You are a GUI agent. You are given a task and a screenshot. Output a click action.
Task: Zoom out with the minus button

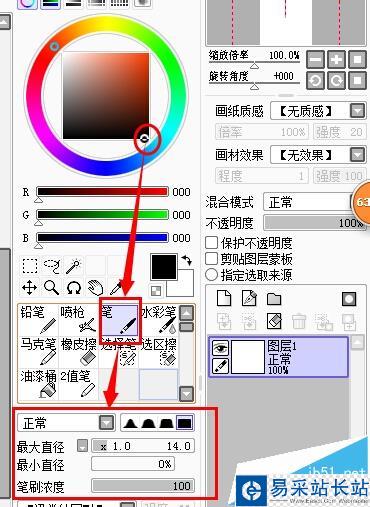coord(315,60)
